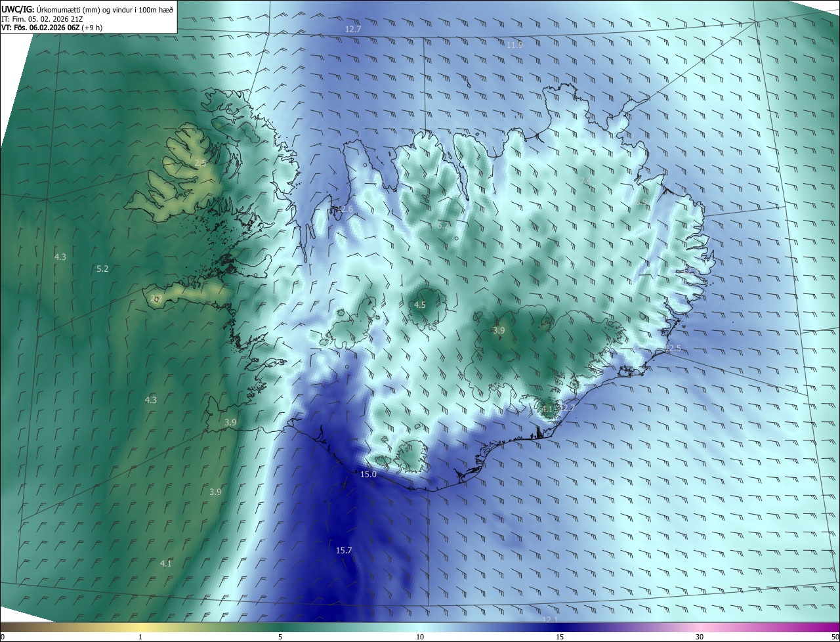Viewport: 840px width, 642px height.
Task: Click the 4.5 value on the glacier
Action: [x=420, y=305]
